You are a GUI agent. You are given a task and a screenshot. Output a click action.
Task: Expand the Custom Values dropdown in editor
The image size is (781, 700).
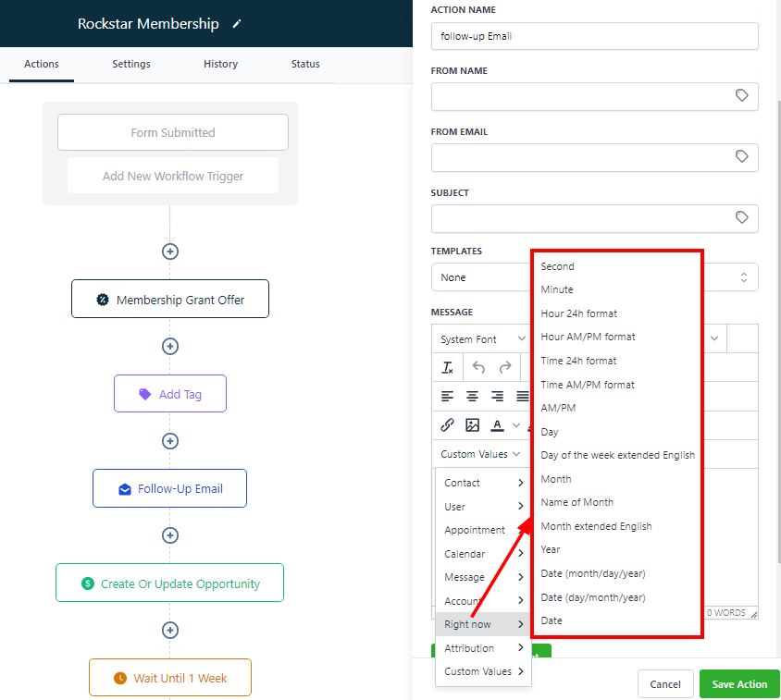[x=480, y=454]
